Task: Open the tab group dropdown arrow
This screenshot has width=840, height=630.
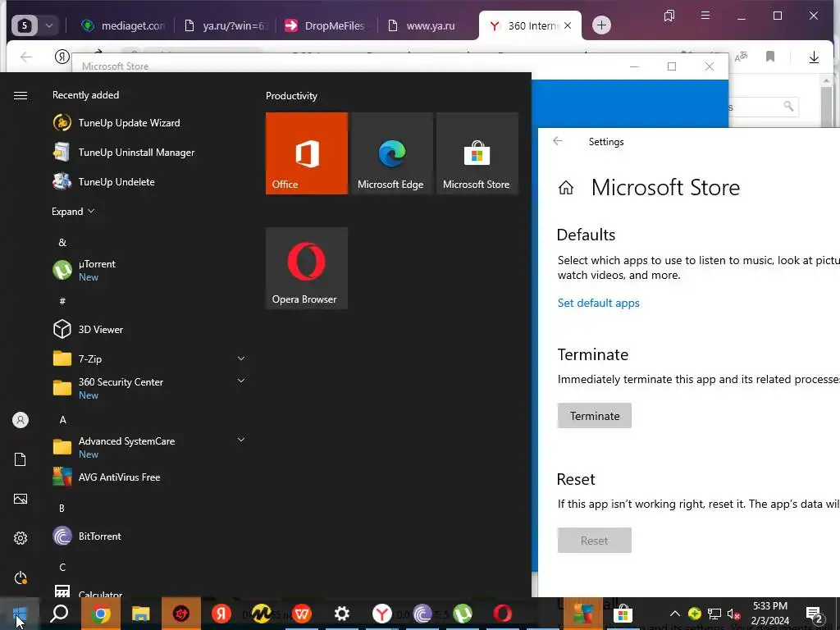Action: [x=48, y=25]
